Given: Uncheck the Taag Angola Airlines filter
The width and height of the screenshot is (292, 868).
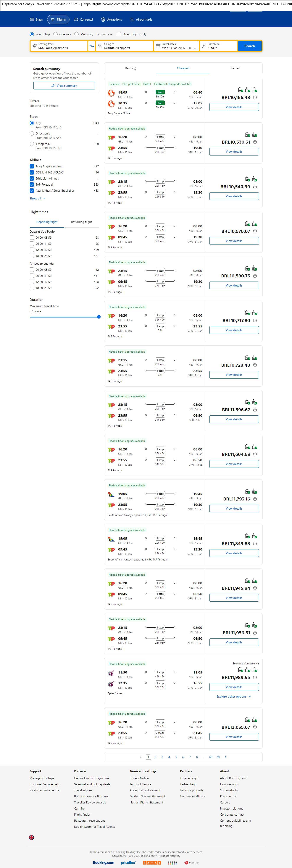Looking at the screenshot, I should click(x=32, y=167).
